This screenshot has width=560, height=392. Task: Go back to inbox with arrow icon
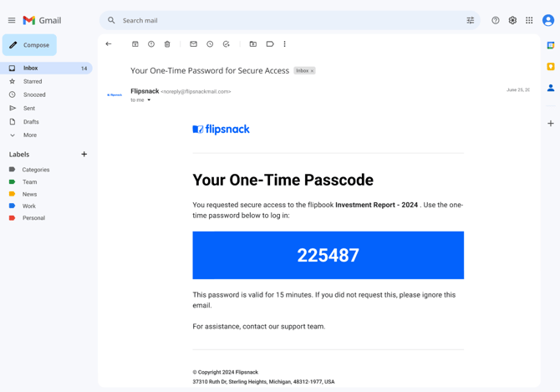[109, 44]
